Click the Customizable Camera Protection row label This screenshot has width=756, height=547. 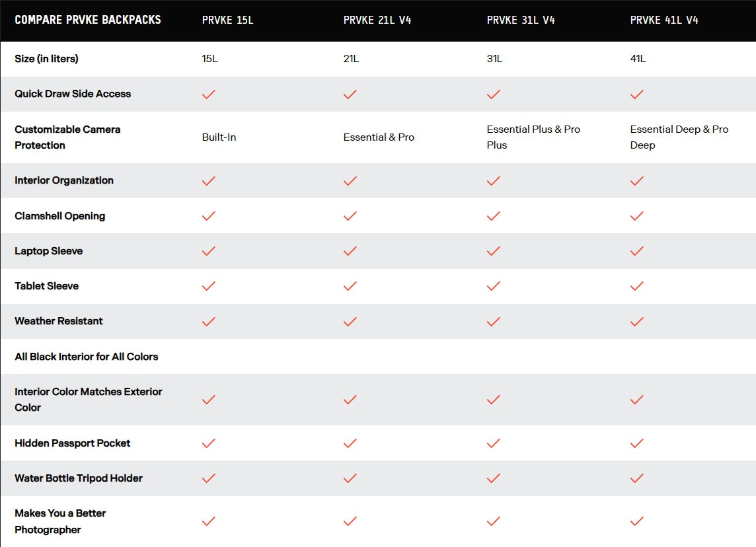[x=67, y=137]
